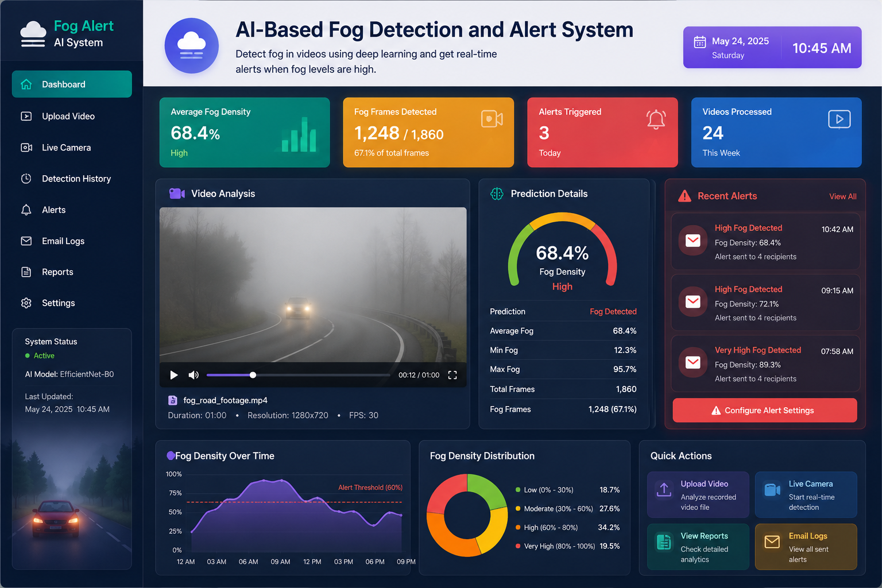This screenshot has width=882, height=588.
Task: Mute the video with the speaker icon
Action: coord(194,375)
